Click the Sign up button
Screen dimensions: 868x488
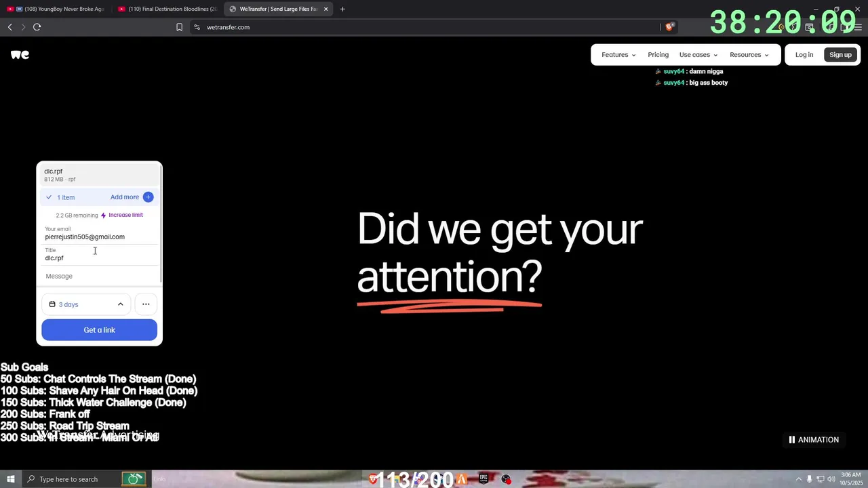point(840,55)
